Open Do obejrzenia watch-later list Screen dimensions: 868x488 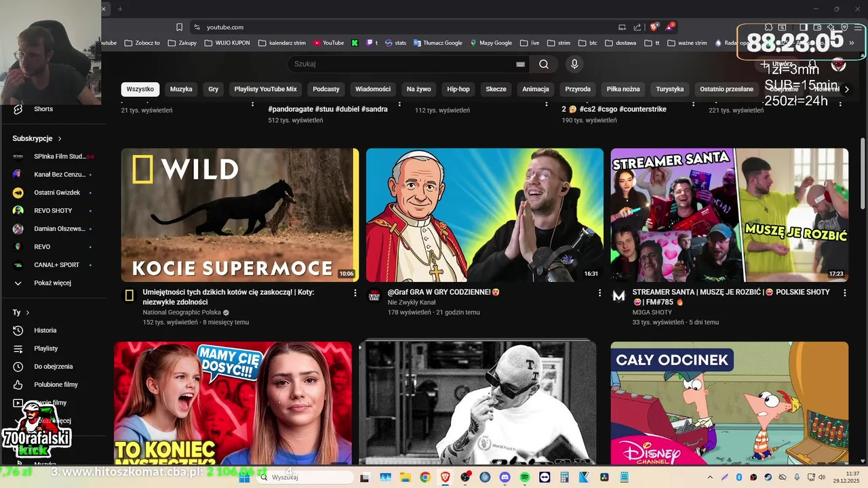click(53, 367)
